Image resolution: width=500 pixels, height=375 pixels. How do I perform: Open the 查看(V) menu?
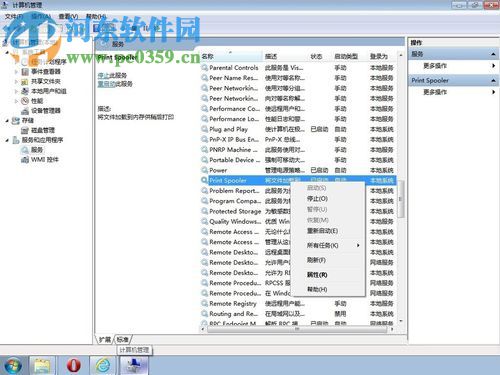pos(68,16)
